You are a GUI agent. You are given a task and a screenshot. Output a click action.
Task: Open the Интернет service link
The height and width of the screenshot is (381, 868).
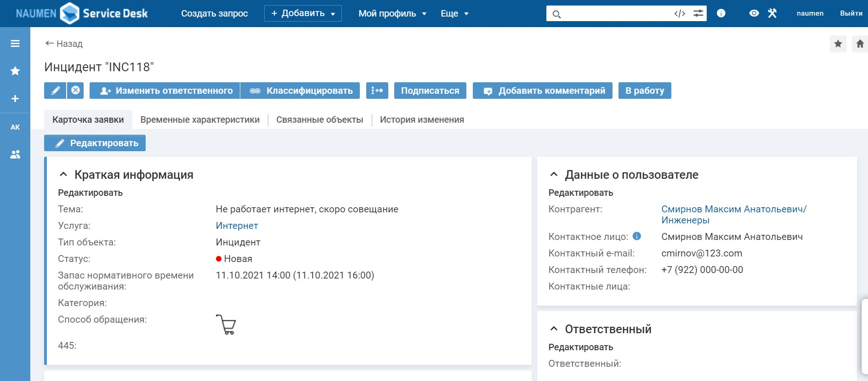237,226
